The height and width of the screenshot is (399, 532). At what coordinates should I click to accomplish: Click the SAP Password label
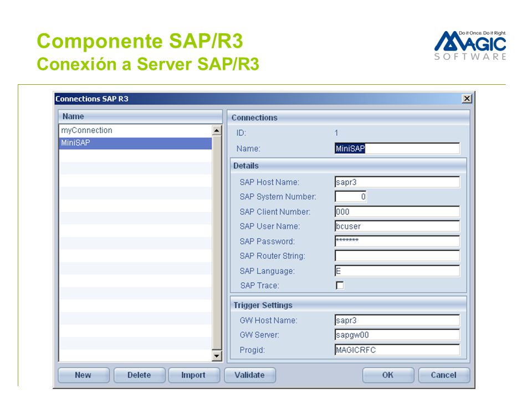point(267,242)
